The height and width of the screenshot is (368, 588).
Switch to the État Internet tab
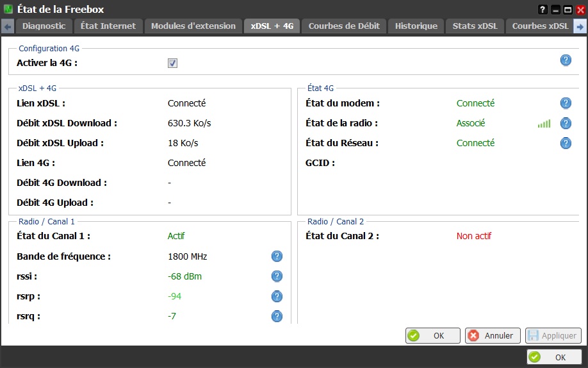(x=108, y=26)
